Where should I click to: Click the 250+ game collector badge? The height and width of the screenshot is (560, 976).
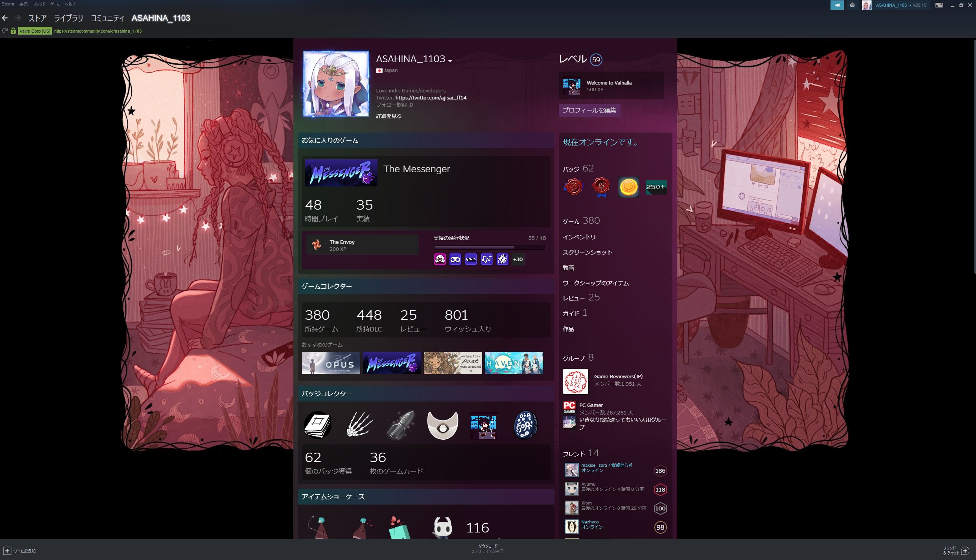click(656, 187)
